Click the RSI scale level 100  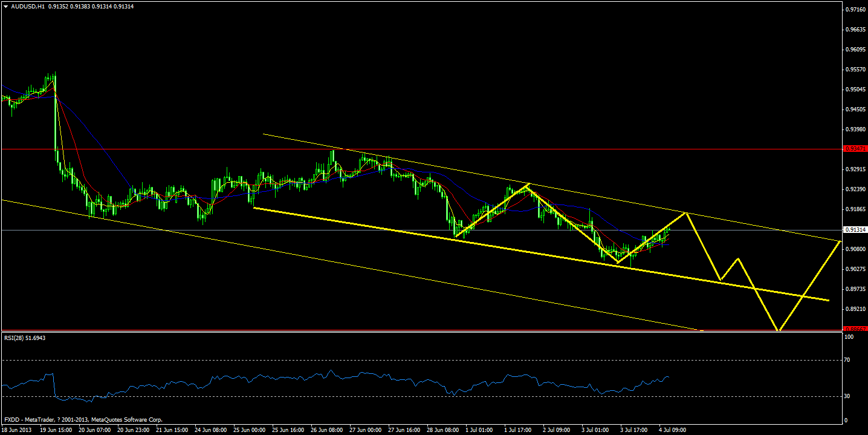pos(849,337)
